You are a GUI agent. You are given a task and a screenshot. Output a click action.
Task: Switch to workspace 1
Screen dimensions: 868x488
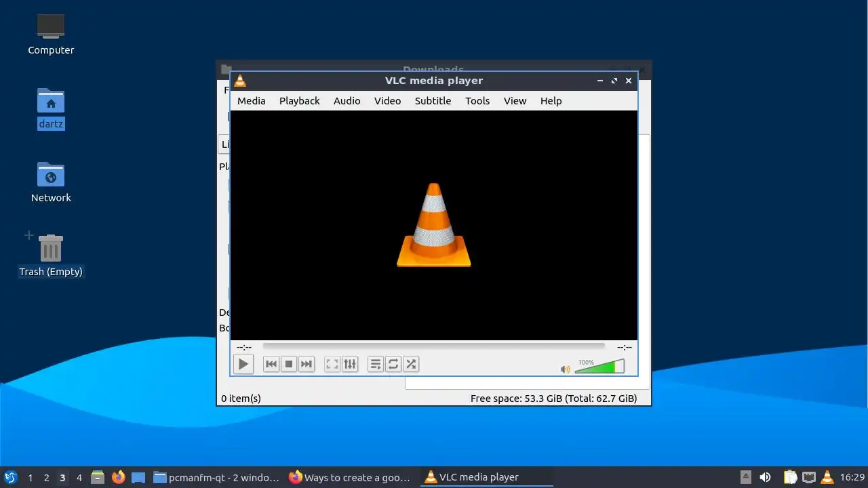[30, 477]
